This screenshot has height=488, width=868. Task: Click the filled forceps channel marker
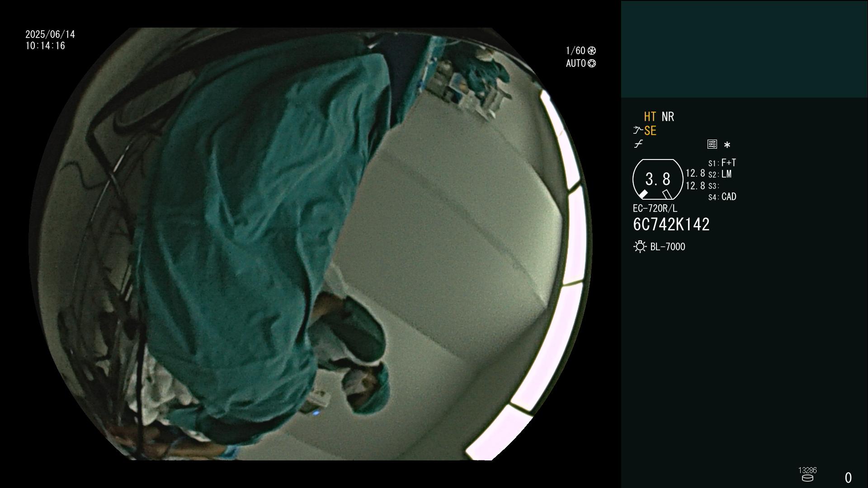click(643, 194)
